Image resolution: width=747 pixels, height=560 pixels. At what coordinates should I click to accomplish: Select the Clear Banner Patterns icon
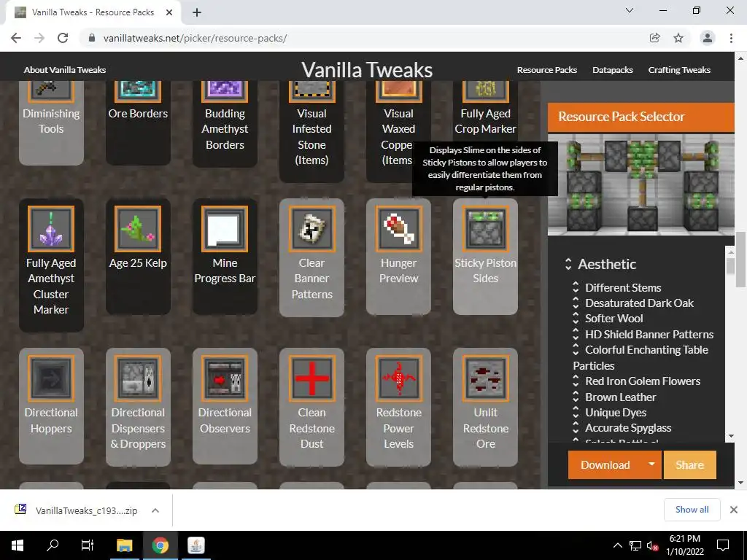click(311, 229)
